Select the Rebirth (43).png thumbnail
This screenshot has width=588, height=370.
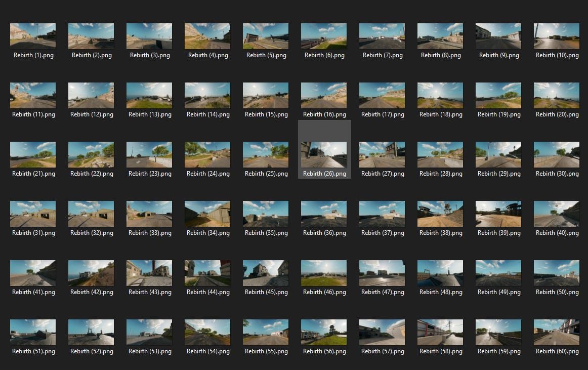(149, 273)
